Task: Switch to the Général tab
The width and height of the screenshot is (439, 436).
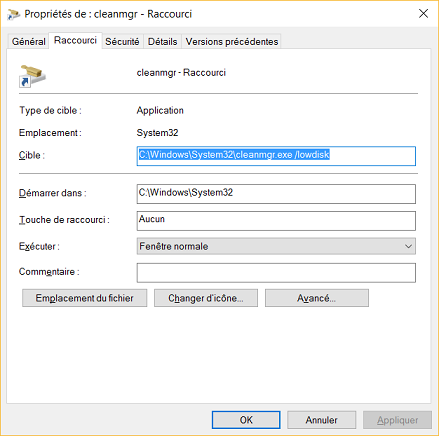Action: pyautogui.click(x=29, y=42)
